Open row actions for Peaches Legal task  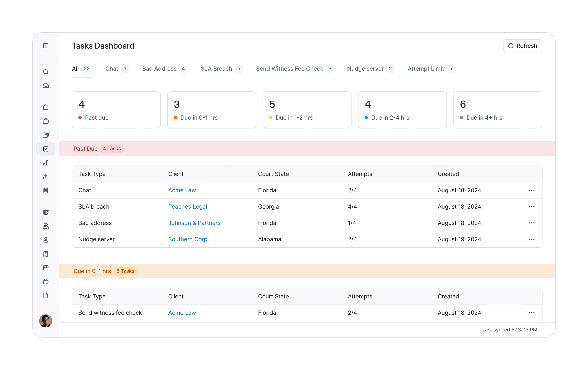(x=532, y=207)
